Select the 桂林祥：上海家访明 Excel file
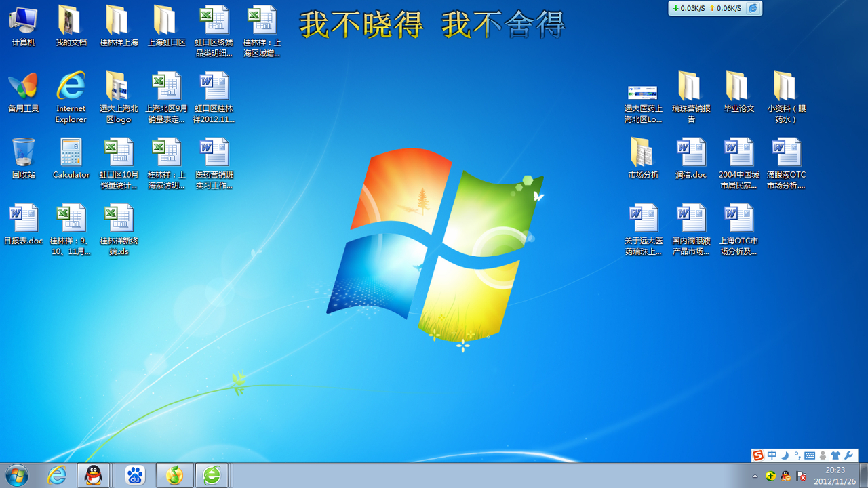The width and height of the screenshot is (868, 488). [x=166, y=164]
